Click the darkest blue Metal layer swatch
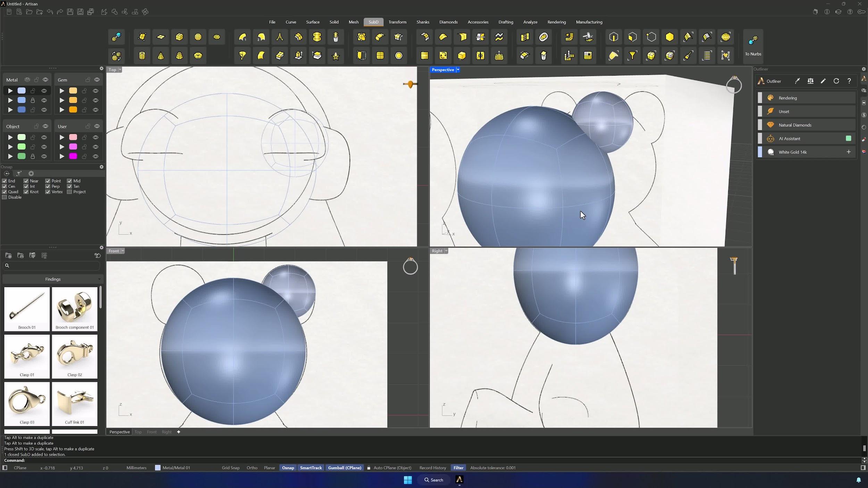868x488 pixels. coord(22,110)
